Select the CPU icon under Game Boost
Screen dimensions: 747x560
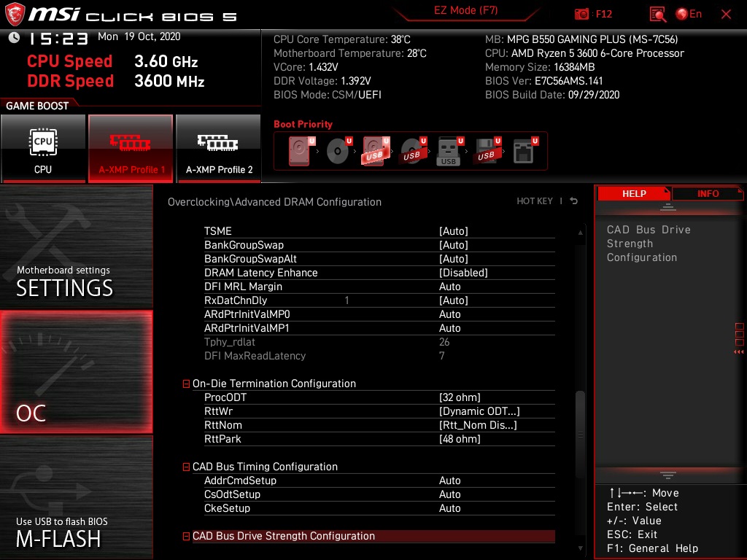click(x=44, y=148)
